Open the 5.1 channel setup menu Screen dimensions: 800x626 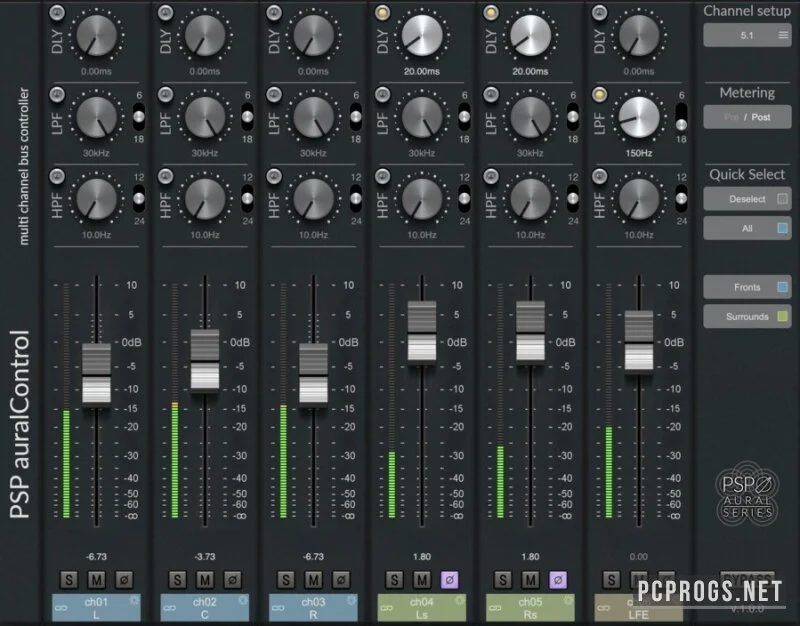[747, 35]
